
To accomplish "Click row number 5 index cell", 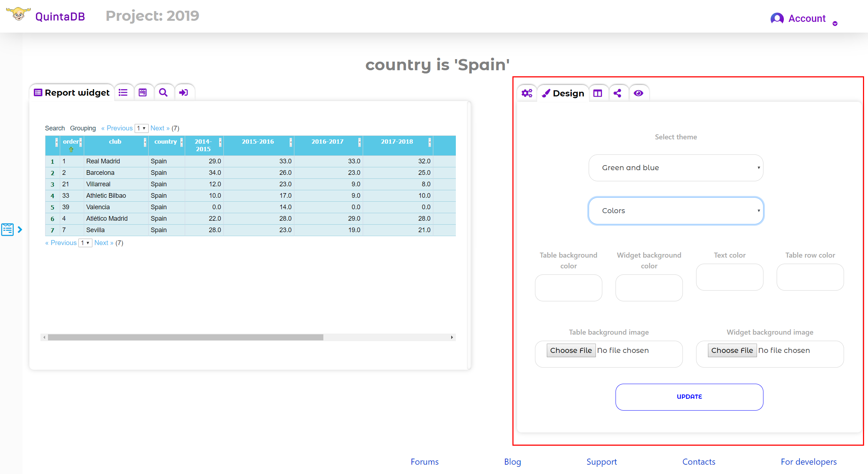I will tap(52, 207).
